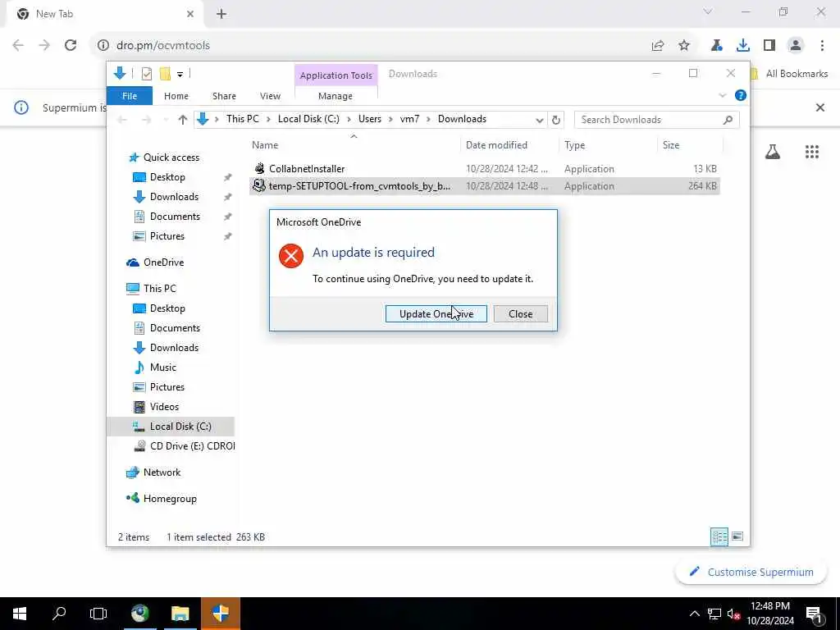The width and height of the screenshot is (840, 630).
Task: Open Task View on the taskbar
Action: (x=98, y=614)
